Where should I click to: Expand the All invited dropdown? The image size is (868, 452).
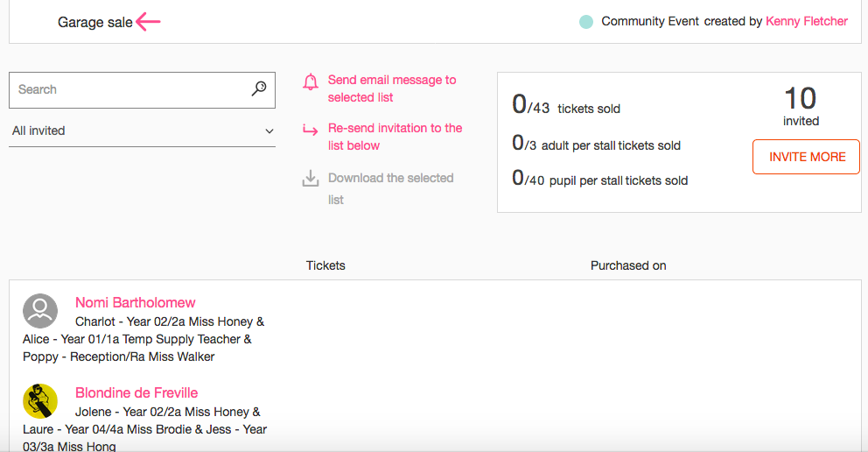[x=143, y=131]
